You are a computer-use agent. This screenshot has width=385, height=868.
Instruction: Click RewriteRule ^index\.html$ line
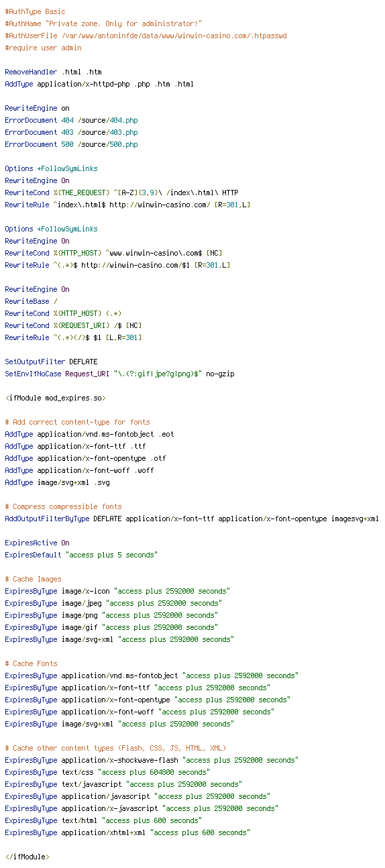[x=127, y=205]
